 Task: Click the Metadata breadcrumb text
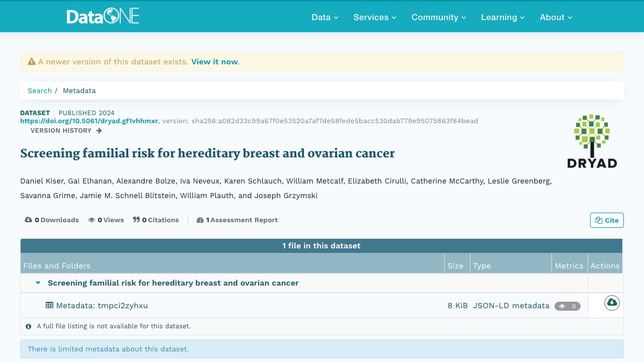pos(79,90)
